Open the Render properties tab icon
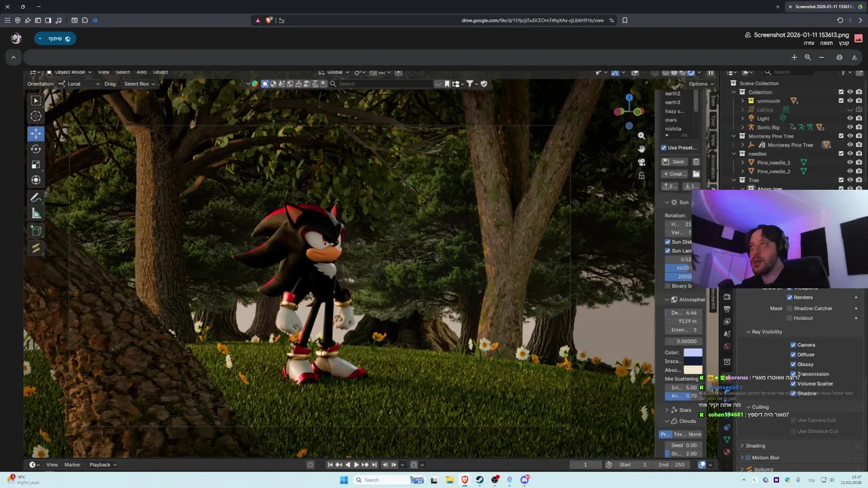 point(727,297)
